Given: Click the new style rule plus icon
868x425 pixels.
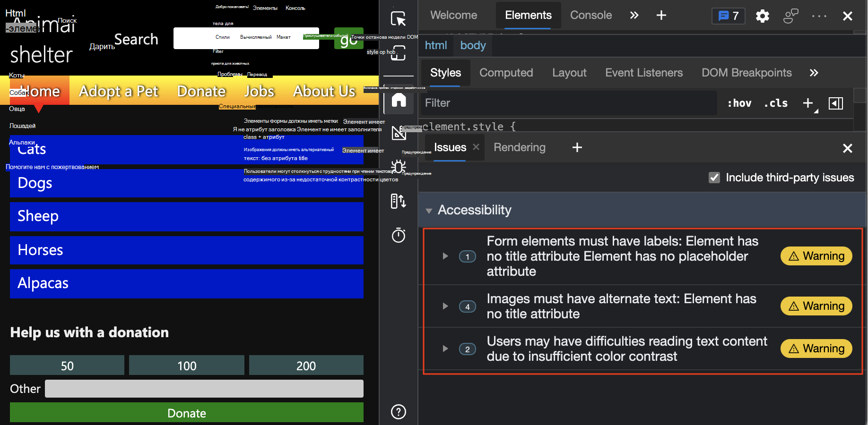Looking at the screenshot, I should click(x=808, y=103).
